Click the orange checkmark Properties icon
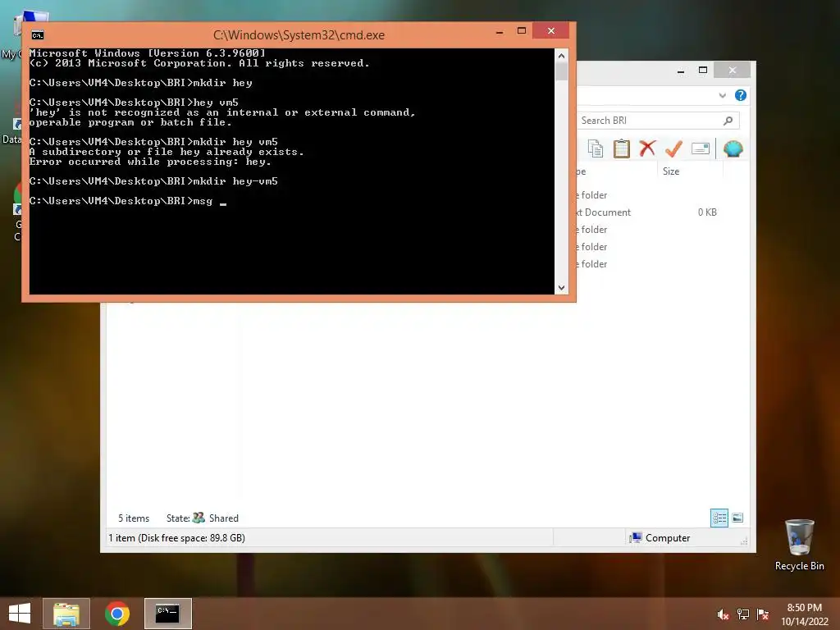840x630 pixels. pos(674,148)
